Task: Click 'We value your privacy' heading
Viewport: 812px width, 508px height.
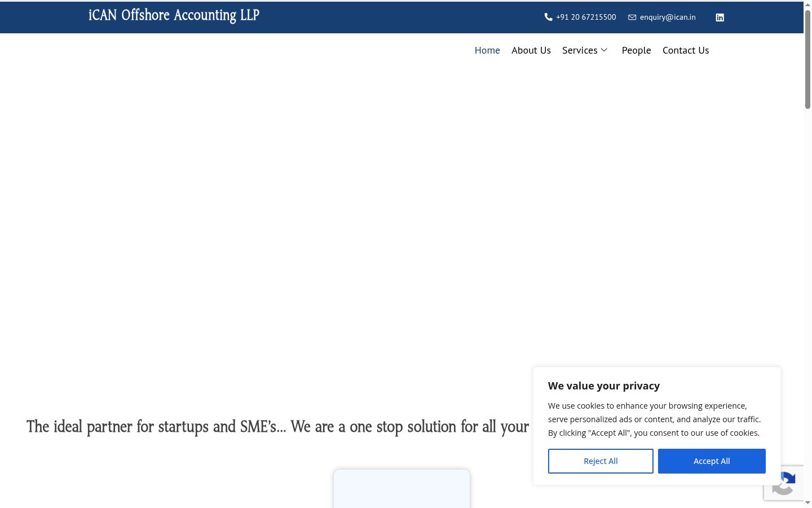Action: tap(604, 386)
